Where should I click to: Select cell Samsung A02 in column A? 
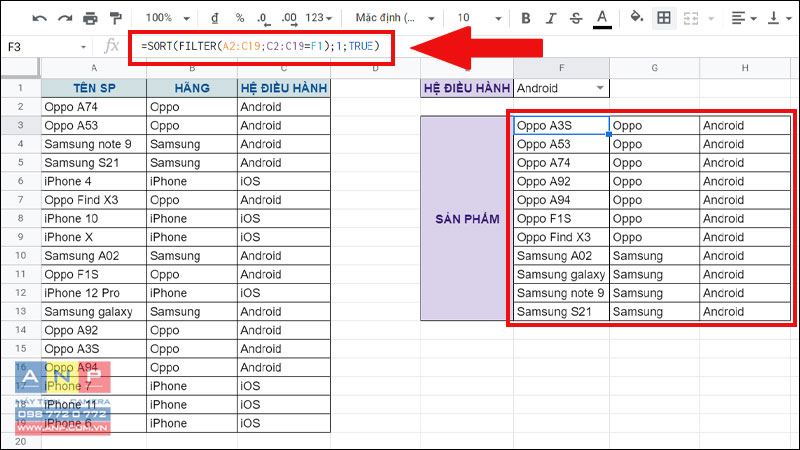pyautogui.click(x=94, y=255)
